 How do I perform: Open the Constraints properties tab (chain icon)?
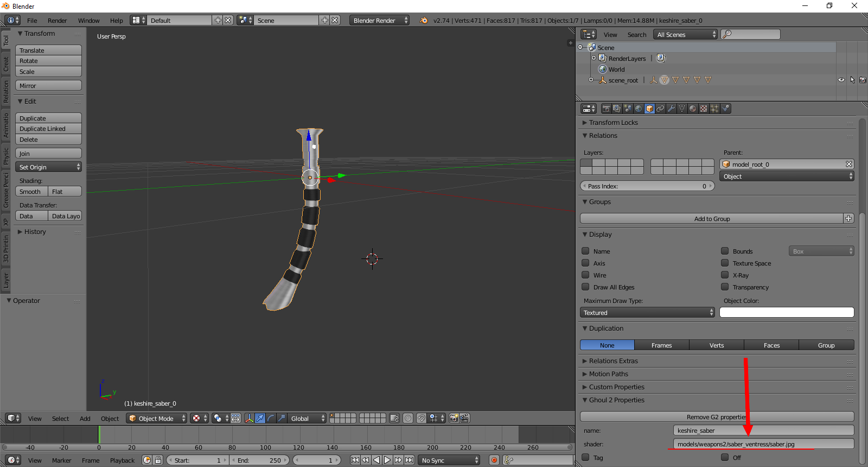click(x=660, y=109)
